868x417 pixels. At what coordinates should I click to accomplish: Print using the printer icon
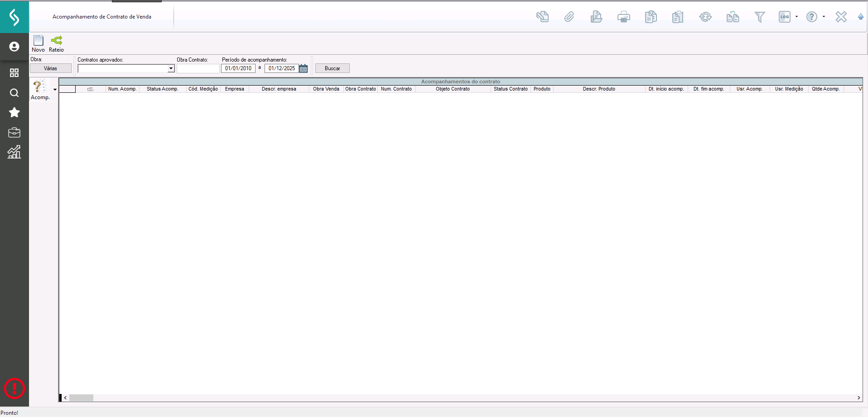point(624,17)
